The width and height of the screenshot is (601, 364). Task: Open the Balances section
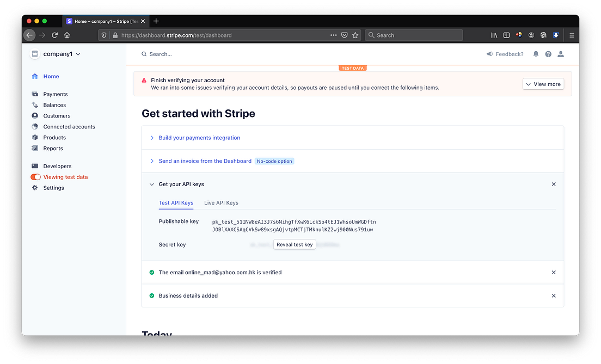click(x=54, y=104)
